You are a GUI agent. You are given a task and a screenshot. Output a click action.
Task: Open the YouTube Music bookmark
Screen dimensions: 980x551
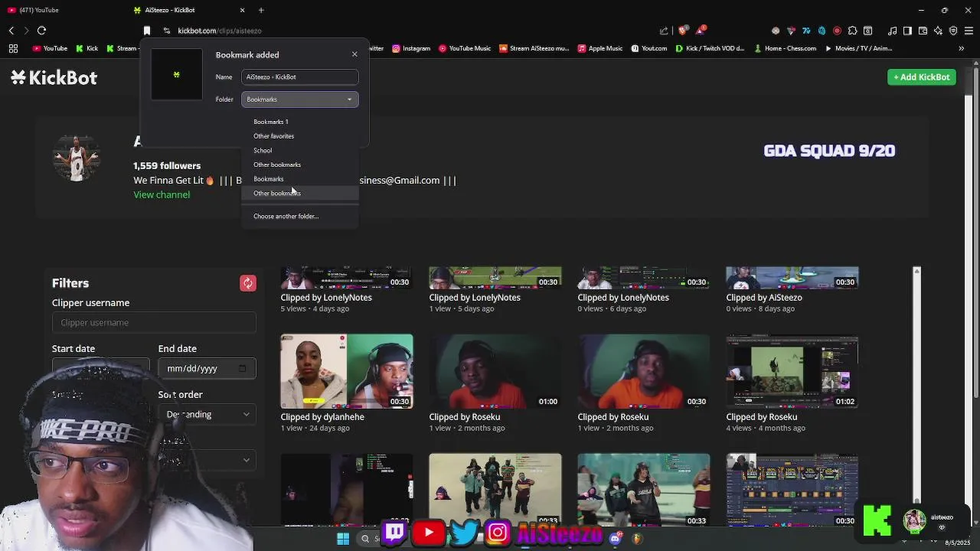tap(465, 48)
